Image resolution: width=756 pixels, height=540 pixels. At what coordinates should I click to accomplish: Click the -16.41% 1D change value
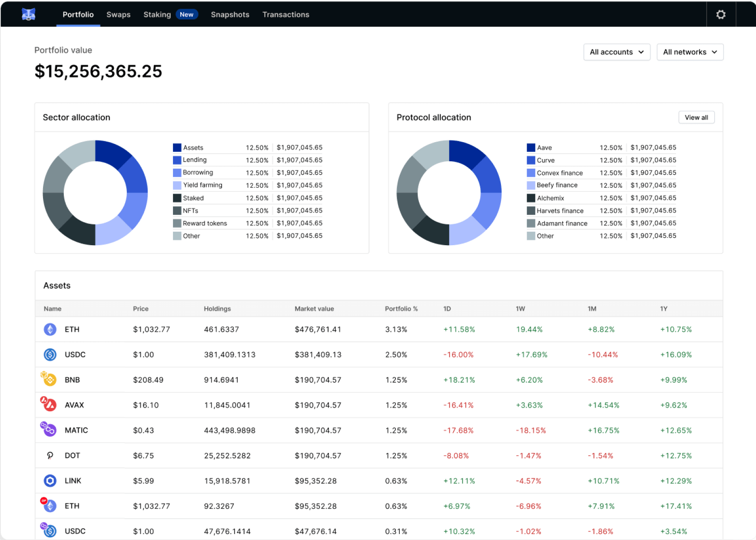(458, 405)
